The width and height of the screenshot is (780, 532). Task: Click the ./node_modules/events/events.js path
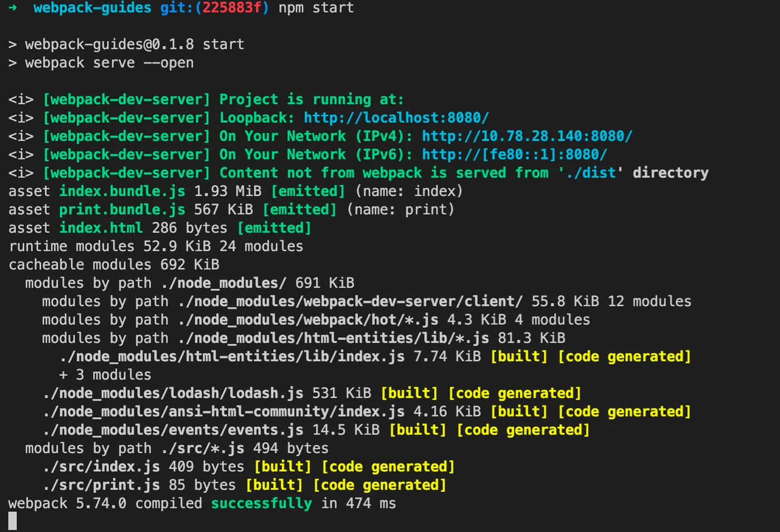coord(173,430)
